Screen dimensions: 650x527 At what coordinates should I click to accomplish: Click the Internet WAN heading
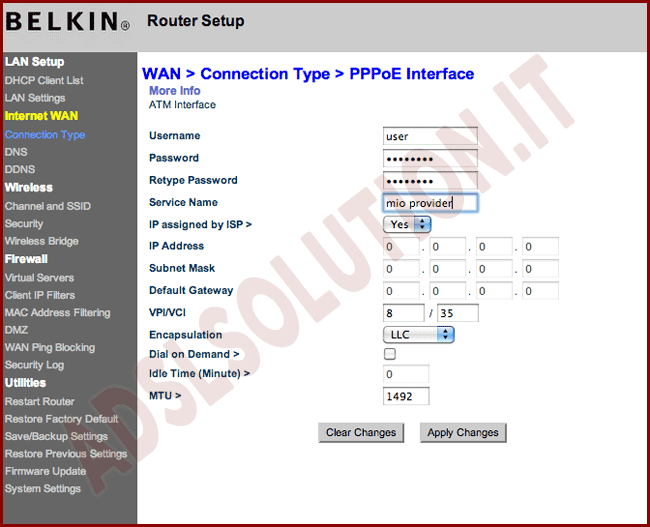point(41,116)
